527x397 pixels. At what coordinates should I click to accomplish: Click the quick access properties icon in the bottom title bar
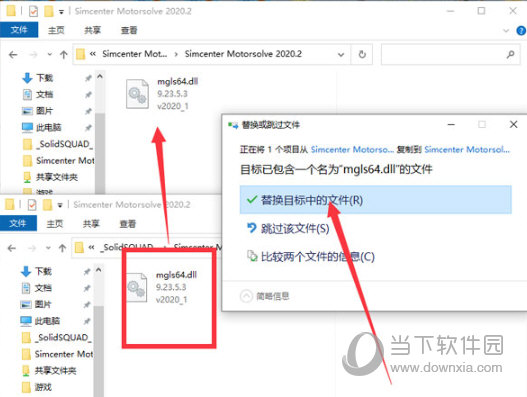tap(32, 204)
